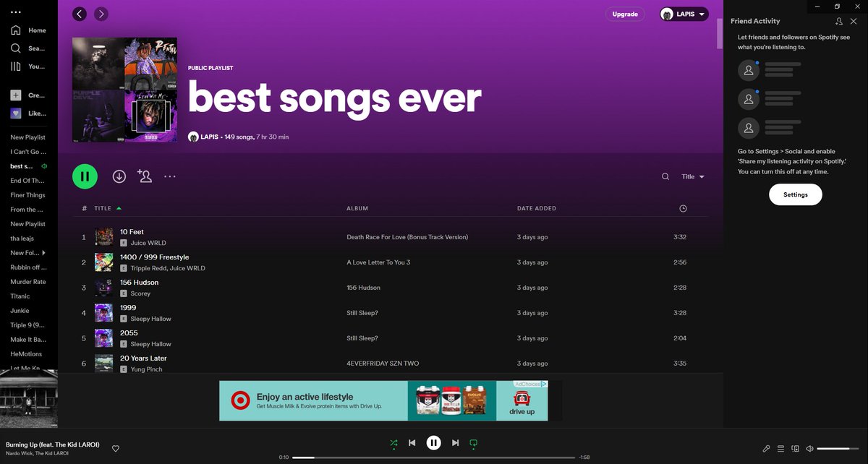This screenshot has width=868, height=464.
Task: Click the now playing album cover
Action: (29, 398)
